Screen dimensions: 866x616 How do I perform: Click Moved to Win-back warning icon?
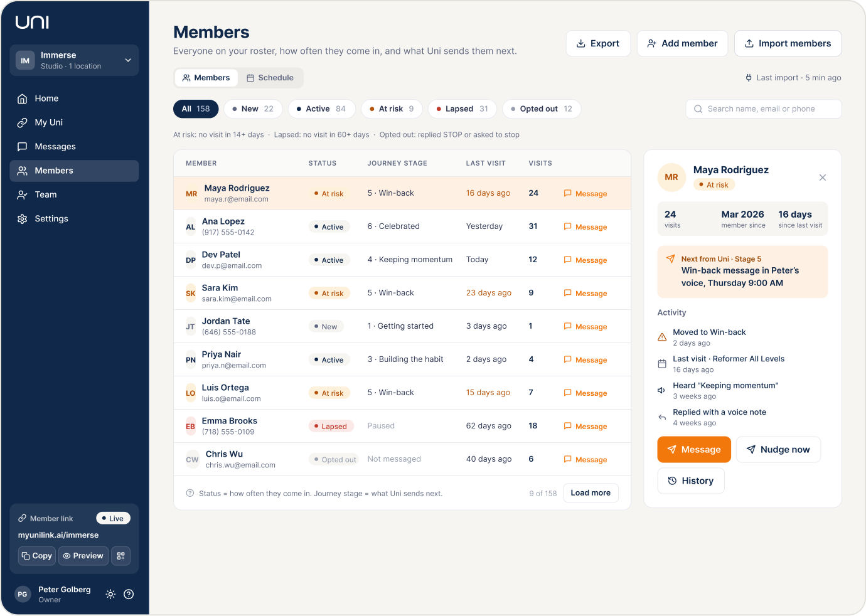662,337
